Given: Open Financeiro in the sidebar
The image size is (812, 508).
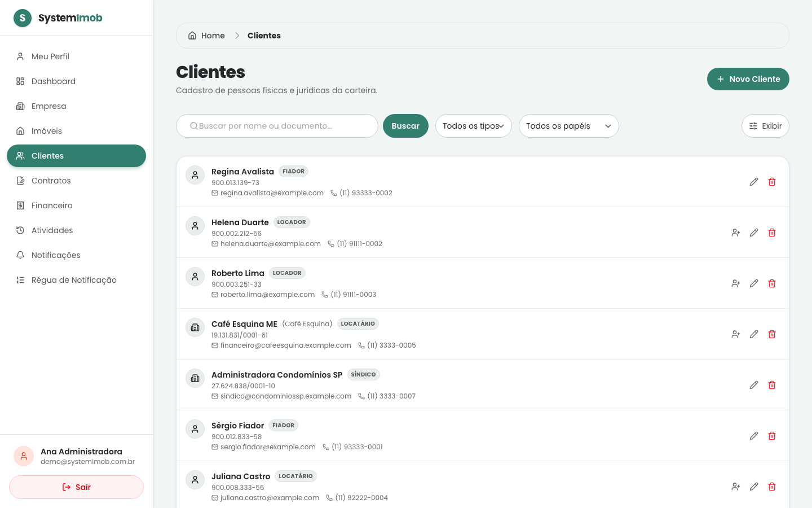Looking at the screenshot, I should (76, 205).
